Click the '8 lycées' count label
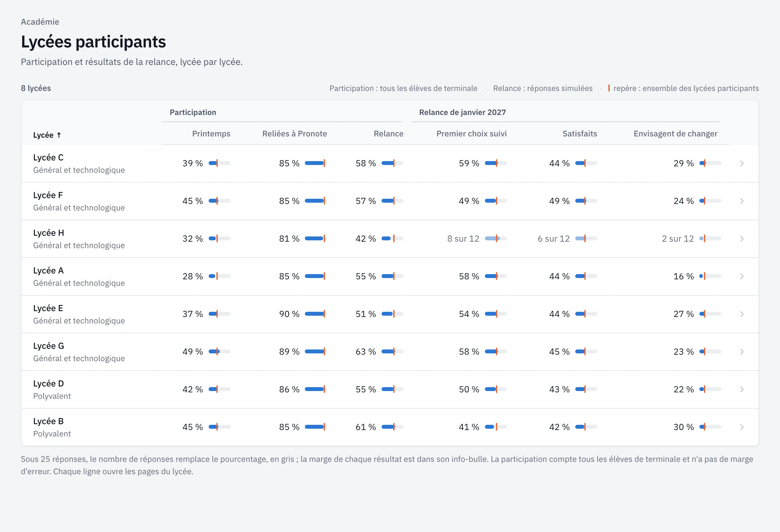 pyautogui.click(x=36, y=88)
